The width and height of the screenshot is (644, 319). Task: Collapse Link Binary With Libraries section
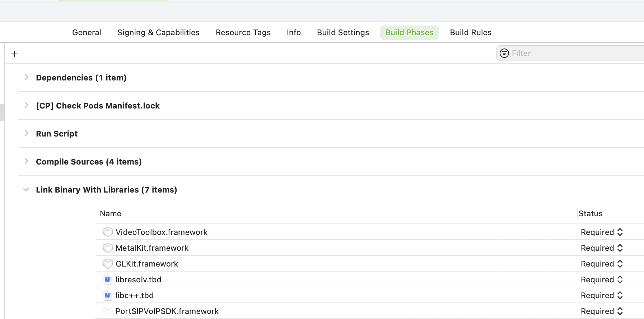click(26, 190)
